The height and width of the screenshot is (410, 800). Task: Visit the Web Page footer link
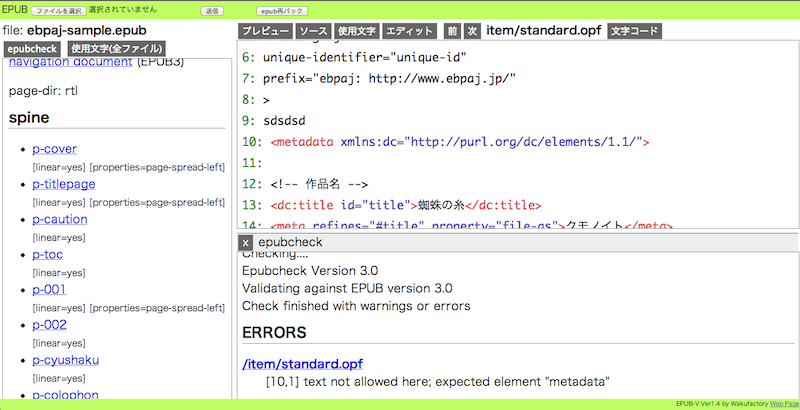tap(783, 402)
